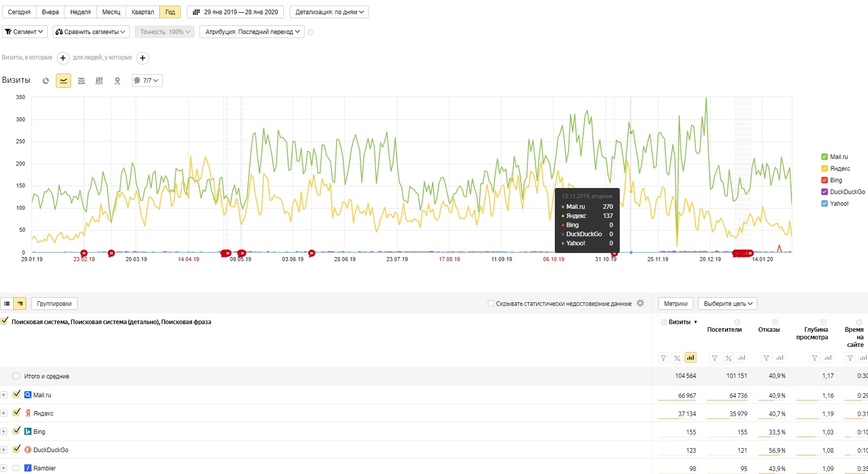Screen dimensions: 868x474
Task: Open the Сегмент dropdown
Action: point(25,31)
